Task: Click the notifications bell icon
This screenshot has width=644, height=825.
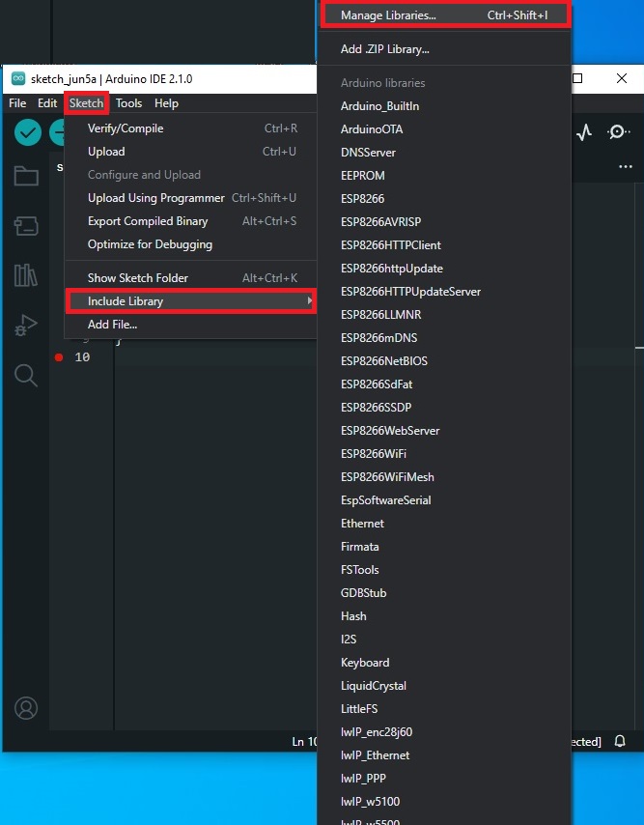Action: coord(620,741)
